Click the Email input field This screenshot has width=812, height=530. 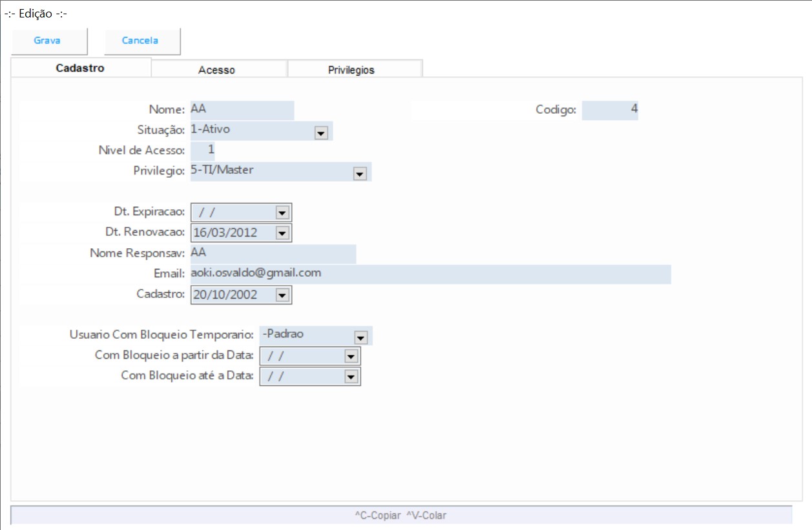(430, 273)
